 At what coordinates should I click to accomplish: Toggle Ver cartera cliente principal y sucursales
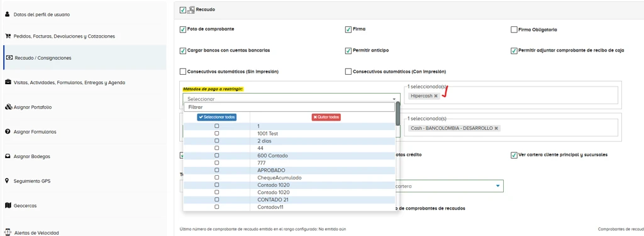(514, 155)
